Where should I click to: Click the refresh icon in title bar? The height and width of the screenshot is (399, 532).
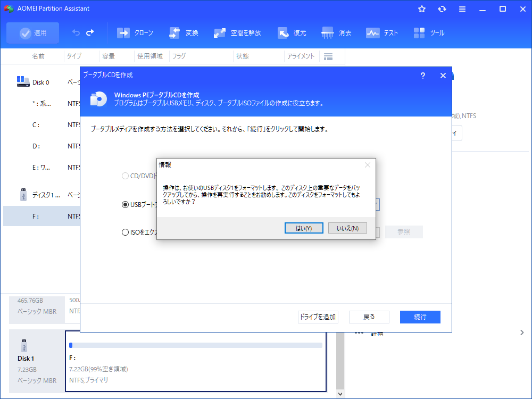tap(442, 9)
